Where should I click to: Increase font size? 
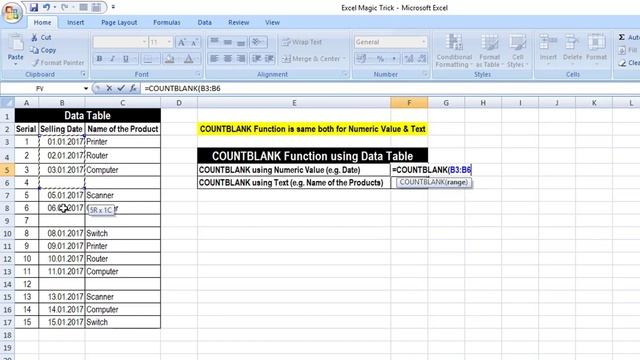[x=182, y=42]
